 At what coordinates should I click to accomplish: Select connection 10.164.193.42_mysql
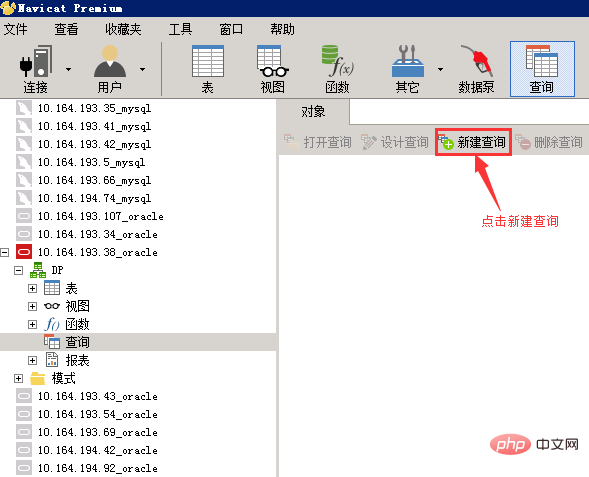[94, 144]
